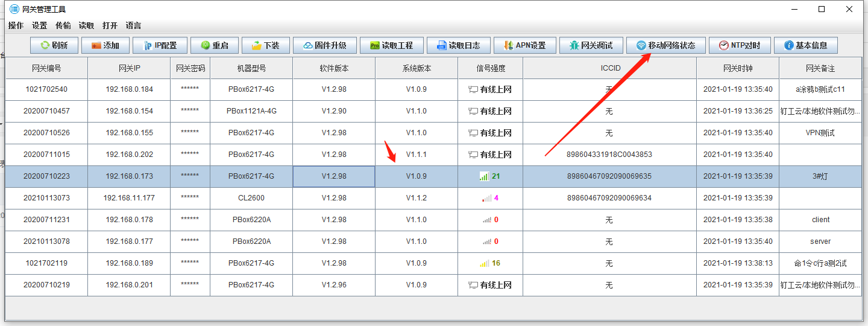This screenshot has width=868, height=326.
Task: Select the gateway row with IP 192.168.11.177
Action: pyautogui.click(x=128, y=198)
